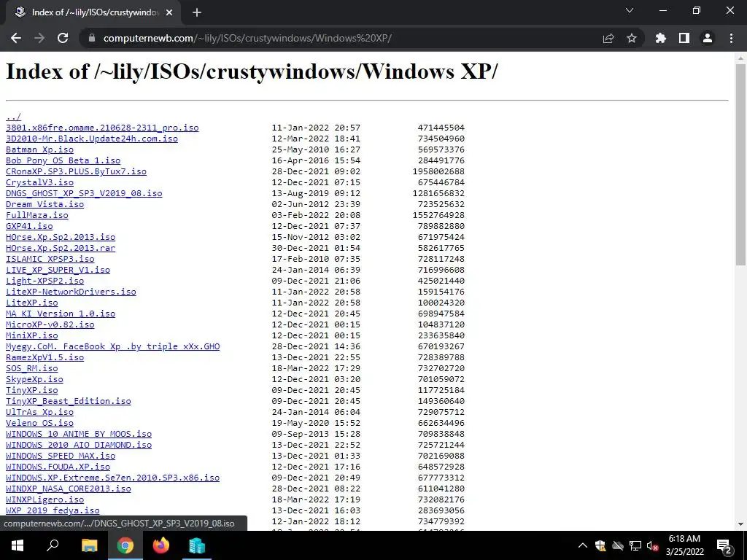Toggle the Chrome side panel
Screen dimensions: 747x560
coord(684,38)
